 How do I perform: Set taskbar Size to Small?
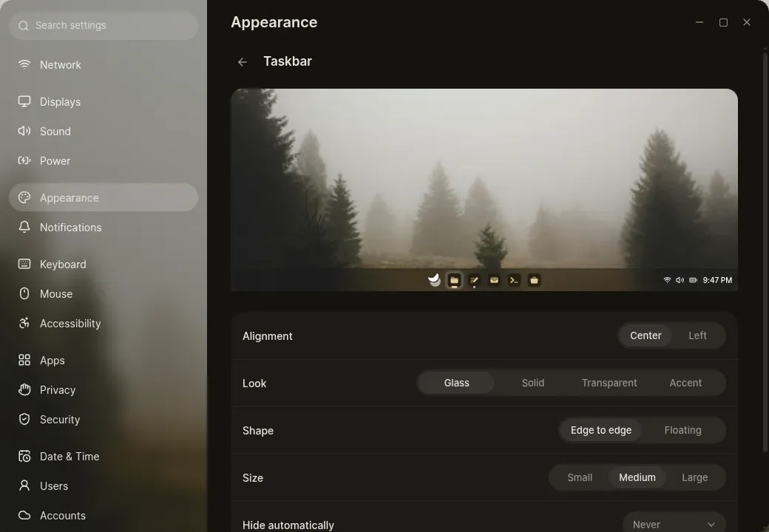[580, 477]
